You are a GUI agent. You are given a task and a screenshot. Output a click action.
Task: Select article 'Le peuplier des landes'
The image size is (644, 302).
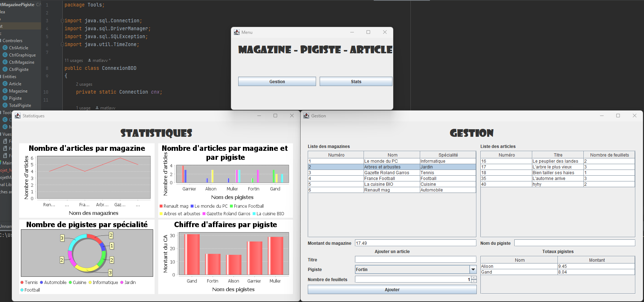click(558, 161)
